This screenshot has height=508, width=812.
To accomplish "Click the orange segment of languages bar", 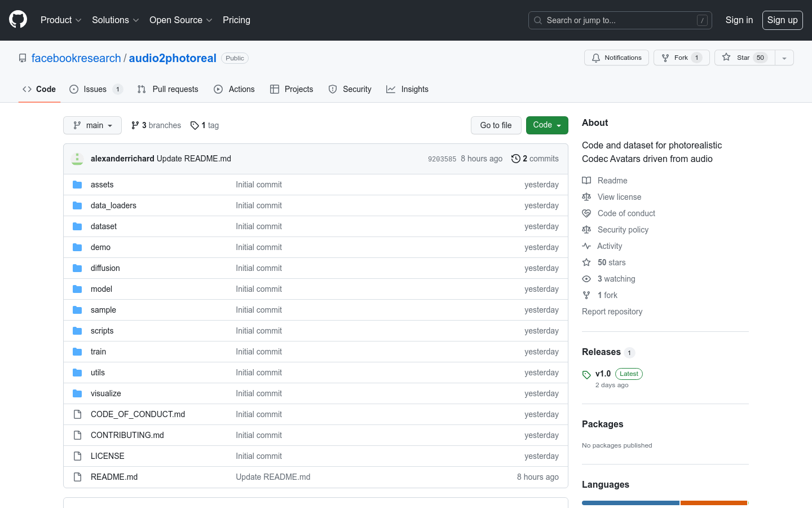I will point(714,503).
